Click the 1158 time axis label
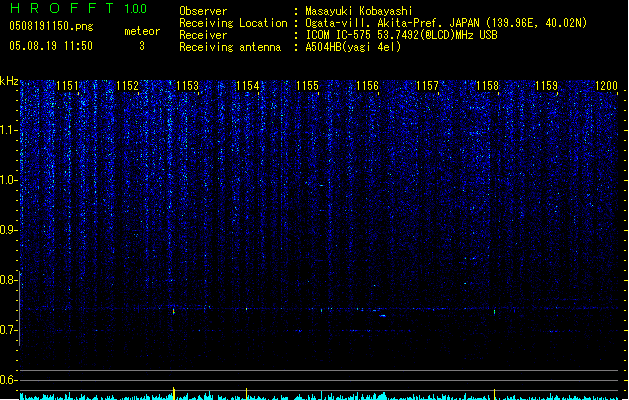The image size is (629, 400). (x=487, y=85)
